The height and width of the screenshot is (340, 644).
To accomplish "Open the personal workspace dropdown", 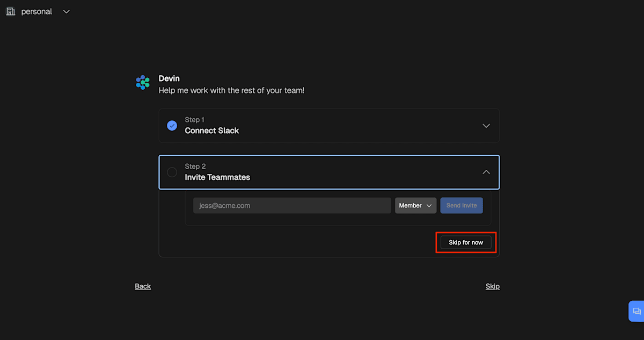I will (38, 11).
